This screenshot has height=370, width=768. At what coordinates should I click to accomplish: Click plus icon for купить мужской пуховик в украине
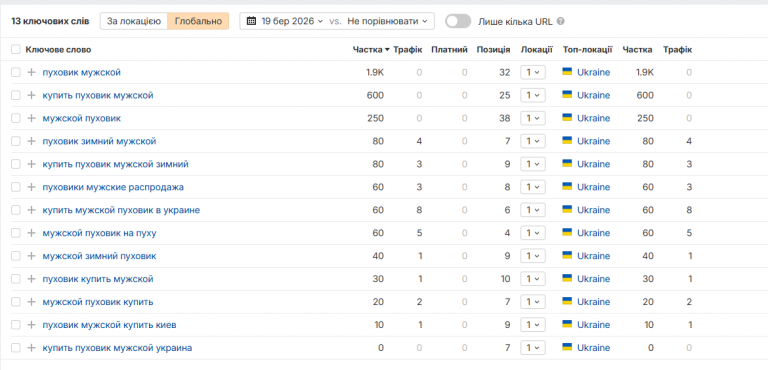pos(31,210)
